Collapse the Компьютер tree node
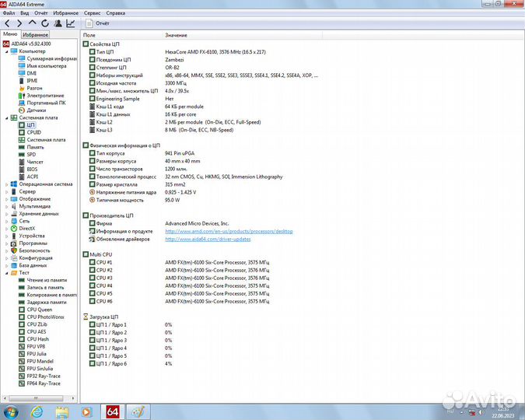This screenshot has height=420, width=525. [x=6, y=51]
